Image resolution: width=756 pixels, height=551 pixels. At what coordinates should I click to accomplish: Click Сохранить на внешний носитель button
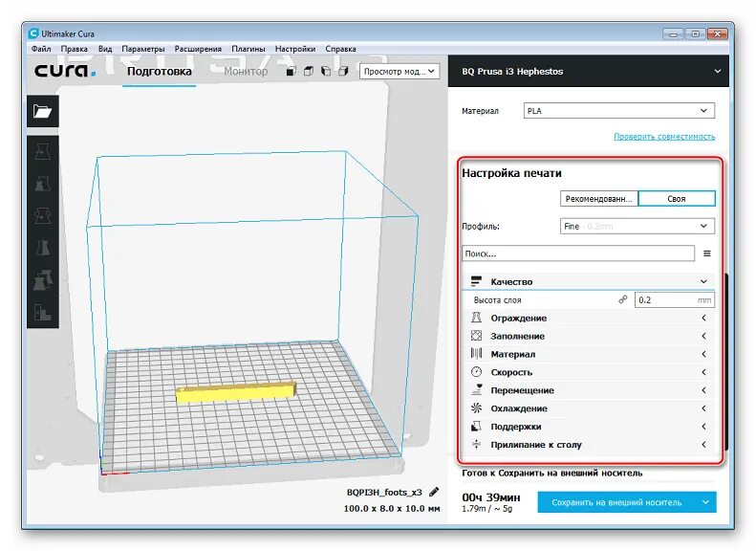tap(616, 502)
